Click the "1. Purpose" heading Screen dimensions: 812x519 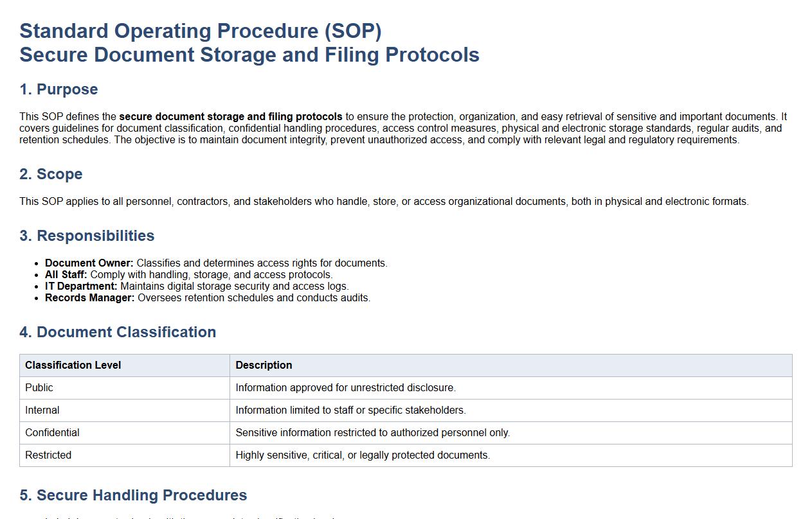click(x=59, y=89)
